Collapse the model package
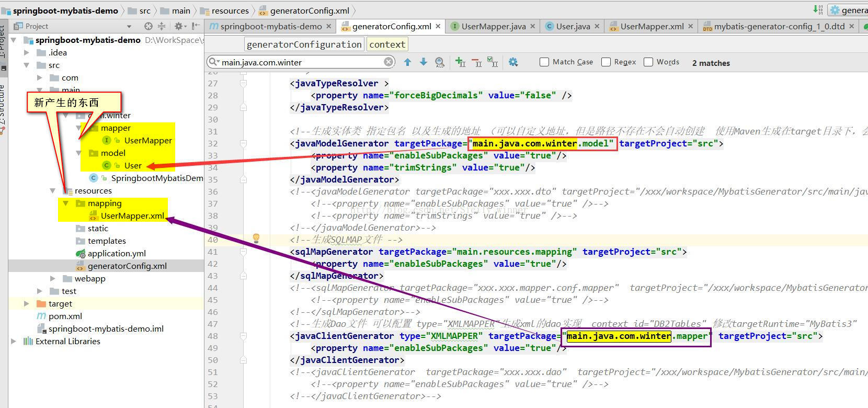The image size is (868, 408). 79,153
